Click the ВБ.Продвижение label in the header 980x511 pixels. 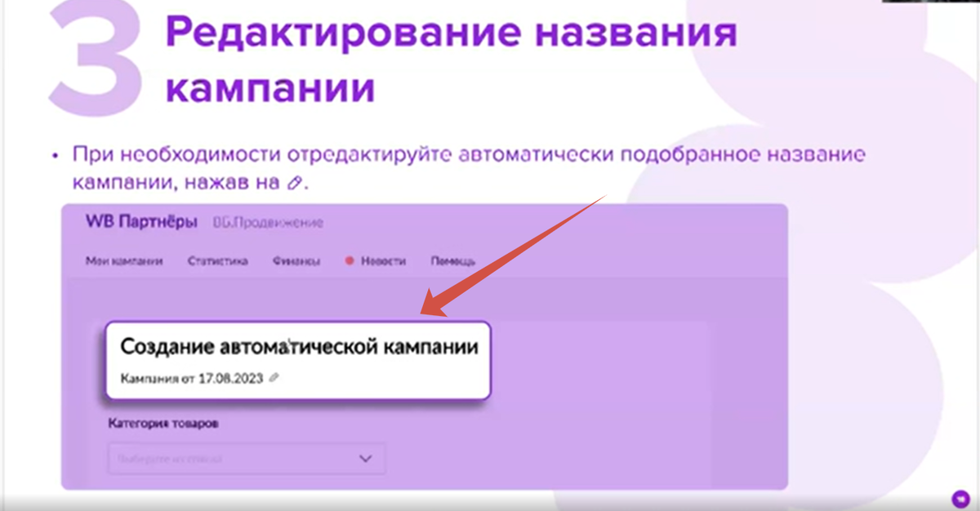(268, 221)
